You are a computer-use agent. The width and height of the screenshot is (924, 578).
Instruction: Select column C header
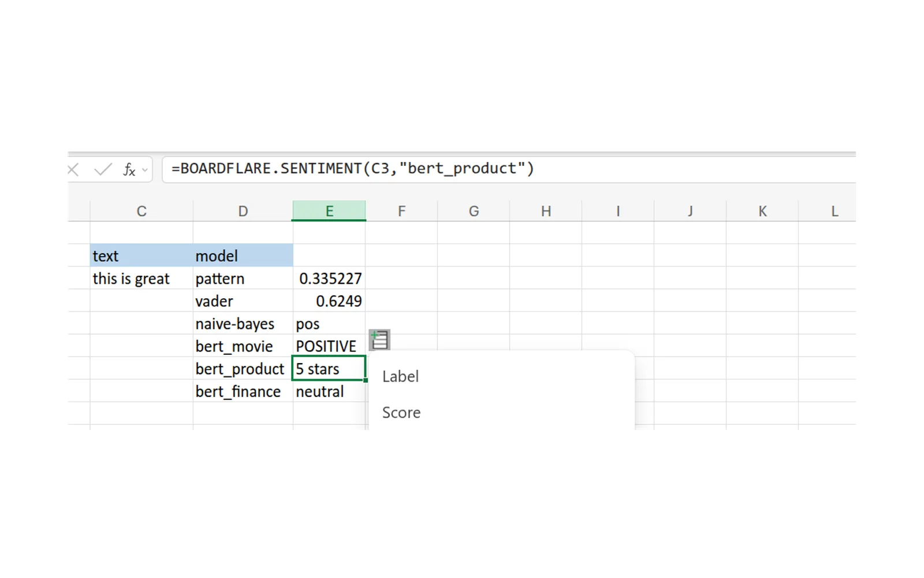coord(141,211)
